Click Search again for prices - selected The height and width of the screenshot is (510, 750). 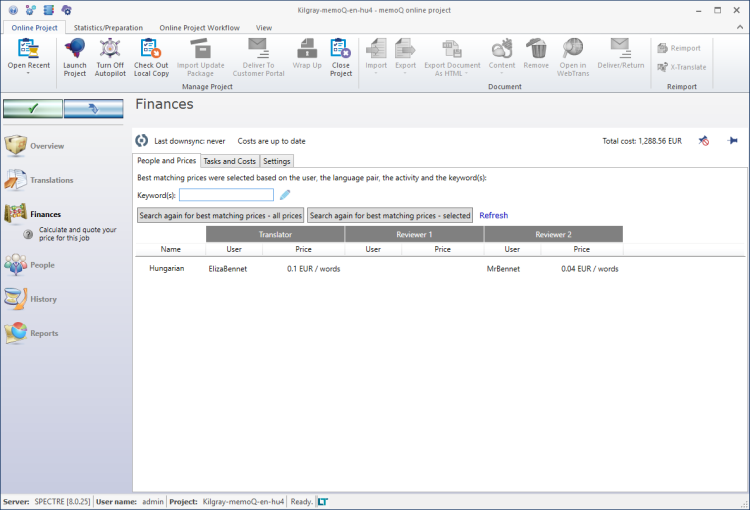click(390, 215)
